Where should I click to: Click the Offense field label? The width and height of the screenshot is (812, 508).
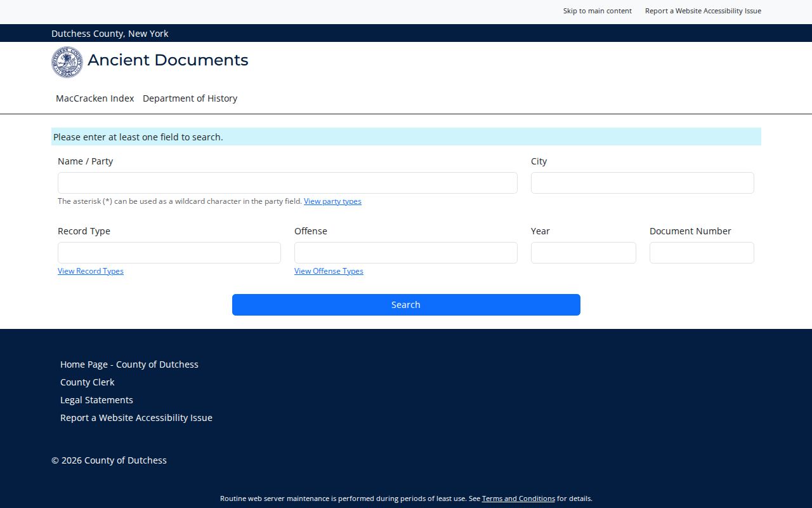click(x=311, y=231)
